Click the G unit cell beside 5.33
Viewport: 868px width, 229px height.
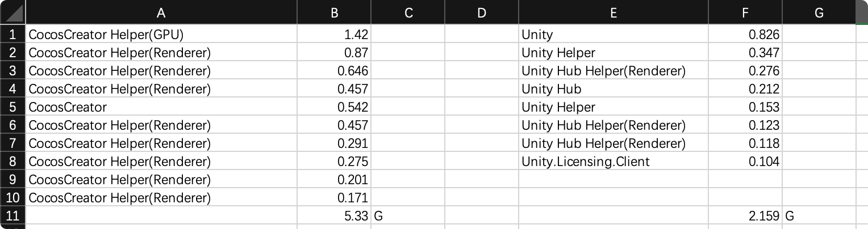tap(408, 216)
